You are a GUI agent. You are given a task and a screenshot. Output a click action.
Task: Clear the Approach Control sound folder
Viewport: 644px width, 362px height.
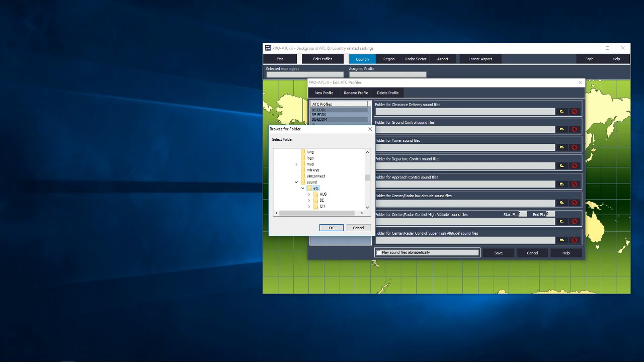click(575, 185)
